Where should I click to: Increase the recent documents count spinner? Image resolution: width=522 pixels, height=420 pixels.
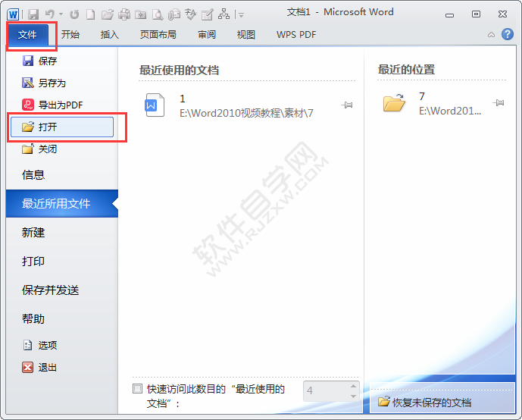tap(353, 386)
